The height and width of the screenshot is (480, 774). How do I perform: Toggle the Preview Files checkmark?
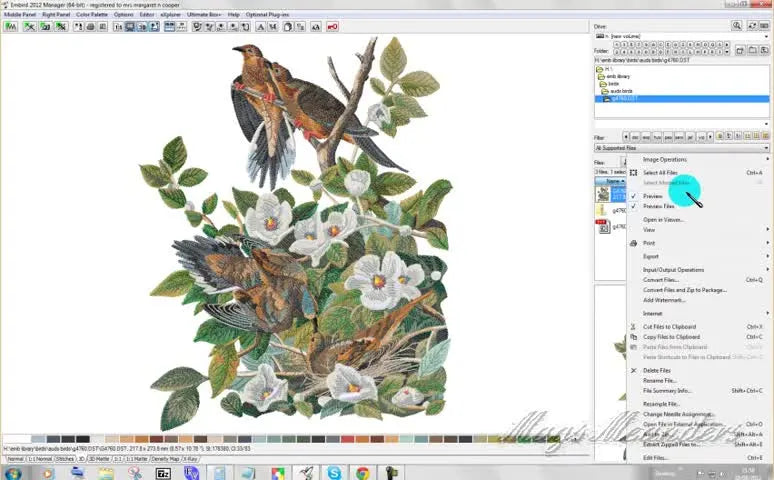[x=633, y=206]
